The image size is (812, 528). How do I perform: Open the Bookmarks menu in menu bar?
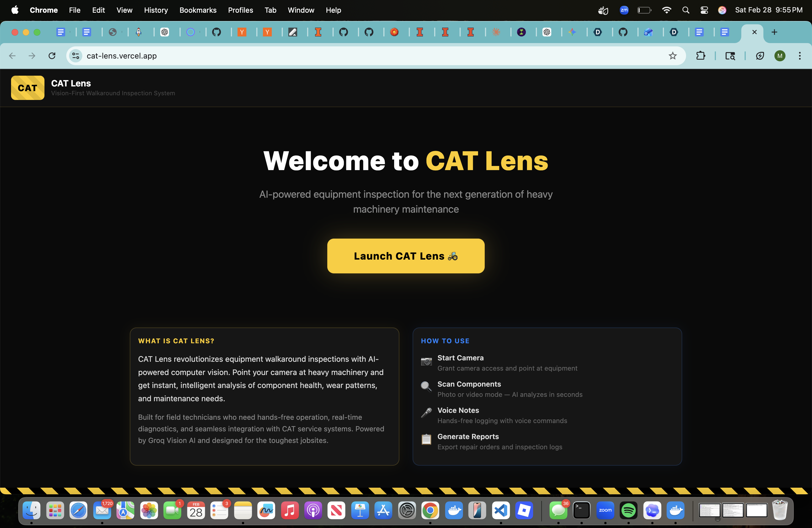coord(198,10)
